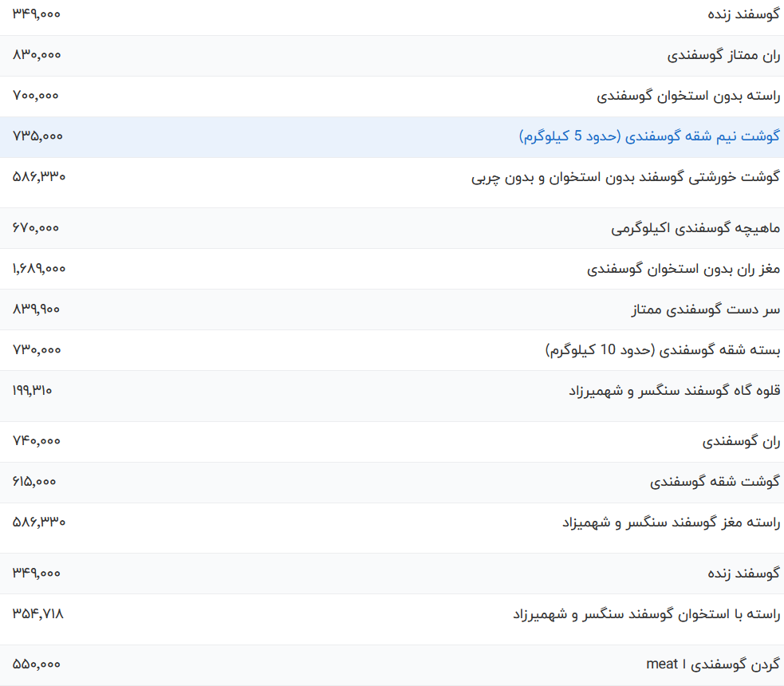
Task: Open گوشت شقه گوسفندی product link
Action: click(715, 483)
